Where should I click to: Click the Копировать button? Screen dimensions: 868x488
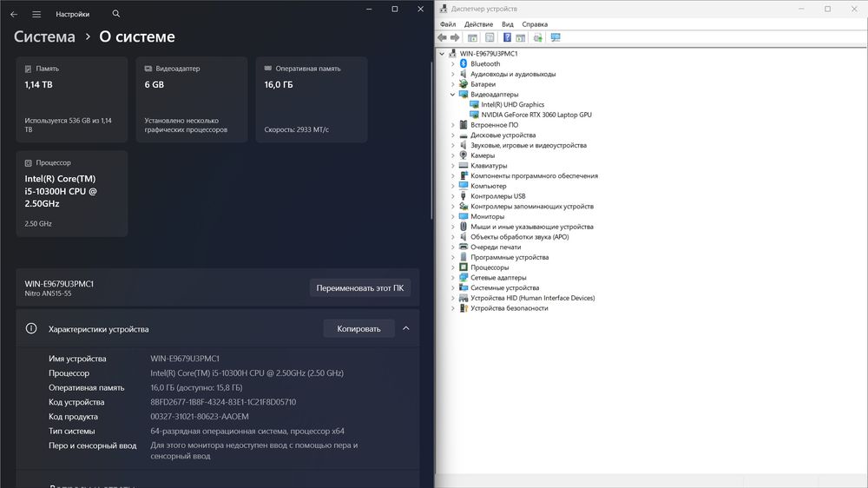point(358,328)
